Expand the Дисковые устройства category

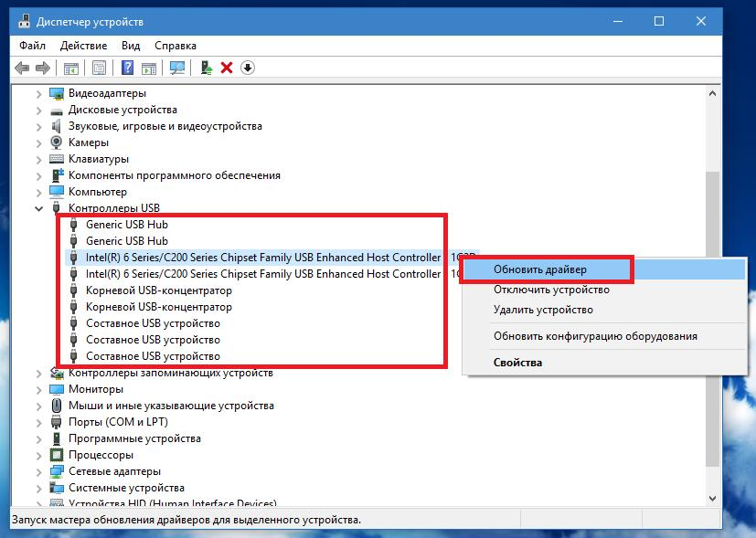coord(38,111)
